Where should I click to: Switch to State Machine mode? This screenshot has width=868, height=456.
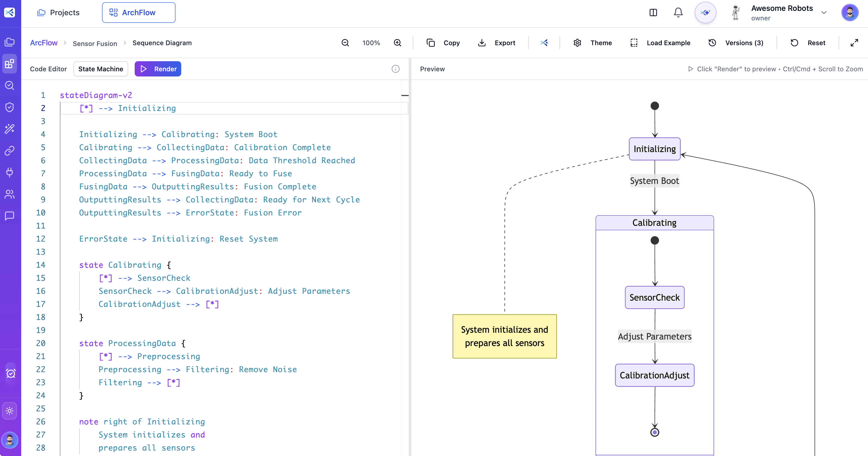100,69
